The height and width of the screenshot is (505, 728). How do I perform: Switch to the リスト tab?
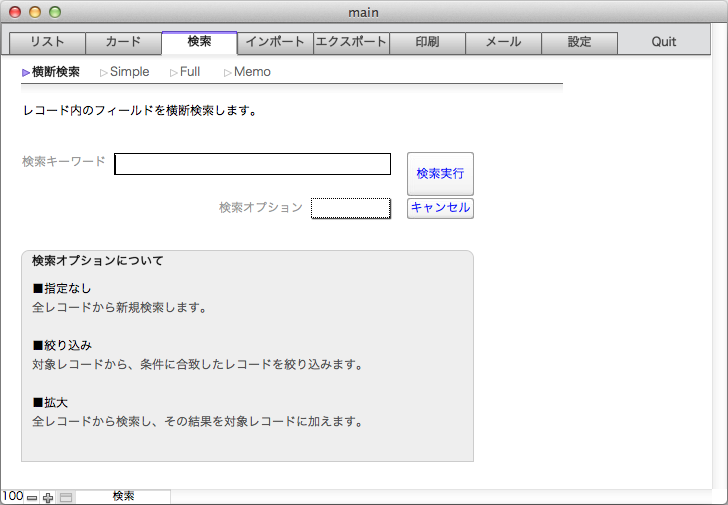pyautogui.click(x=47, y=42)
